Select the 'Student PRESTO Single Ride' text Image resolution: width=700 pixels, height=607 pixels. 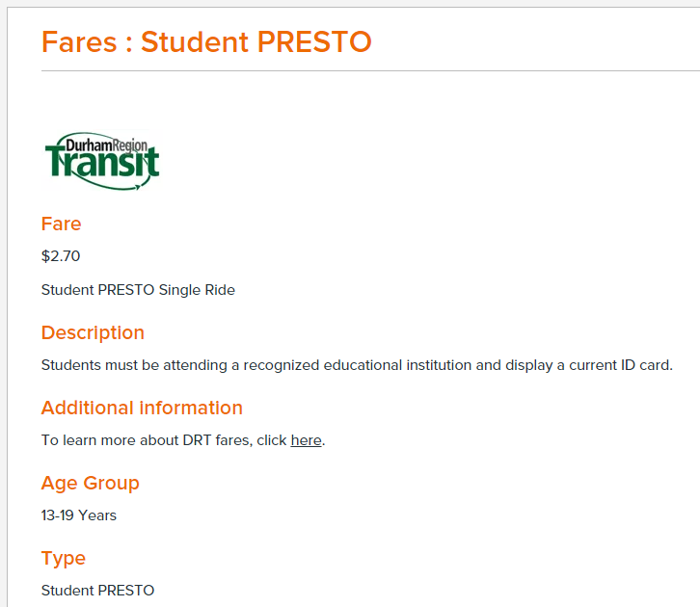138,290
